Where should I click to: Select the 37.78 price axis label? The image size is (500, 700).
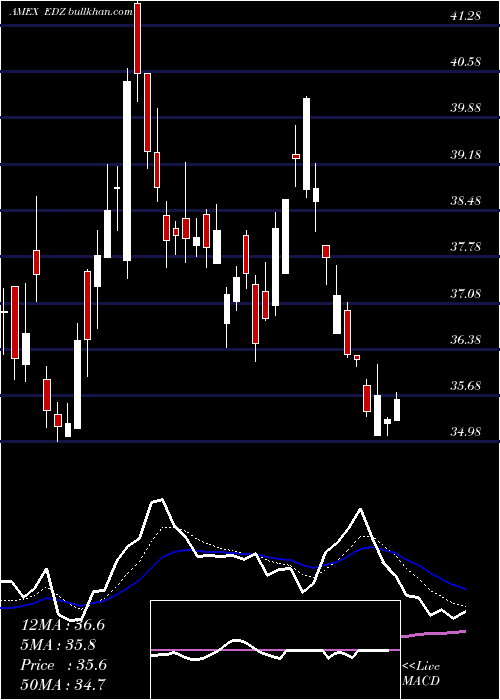[465, 247]
